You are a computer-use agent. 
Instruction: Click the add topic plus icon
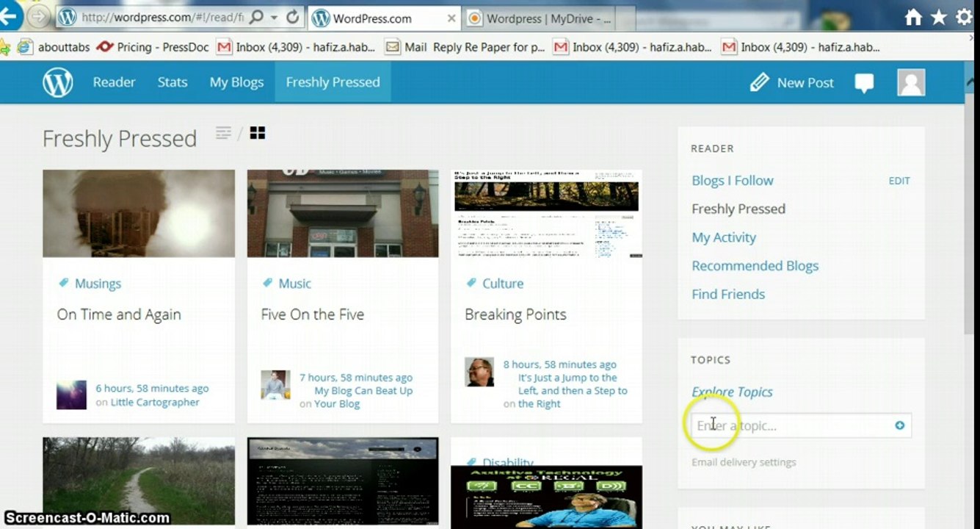[899, 425]
